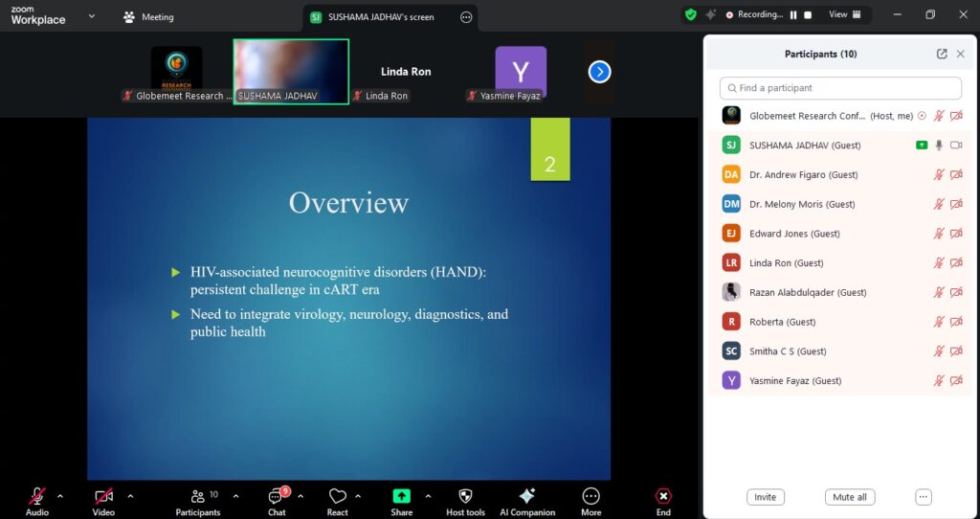
Task: Pause the meeting recording
Action: pos(792,15)
